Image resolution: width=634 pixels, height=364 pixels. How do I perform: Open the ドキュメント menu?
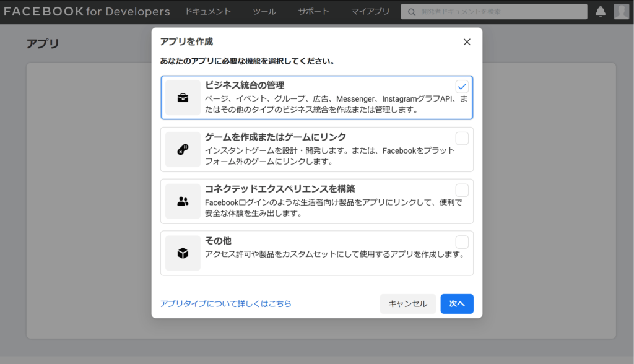[208, 12]
